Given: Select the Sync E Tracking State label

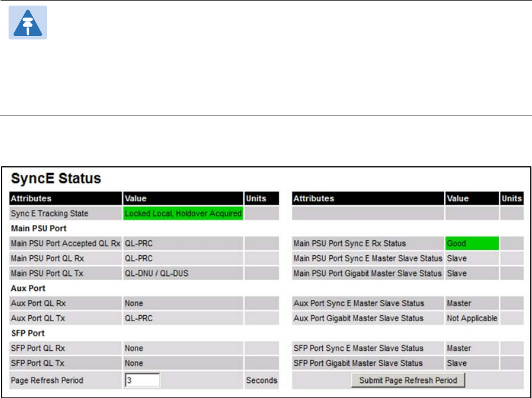Looking at the screenshot, I should [50, 214].
